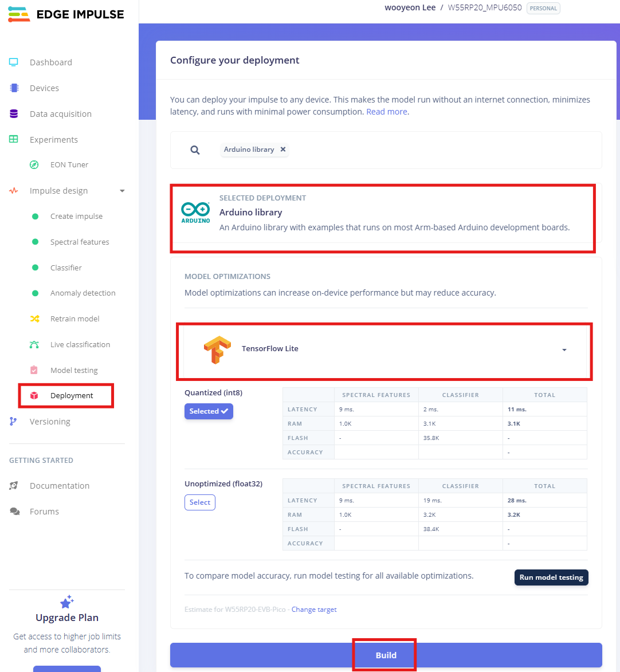Click the wooyeon Lee user name
620x672 pixels.
click(410, 7)
